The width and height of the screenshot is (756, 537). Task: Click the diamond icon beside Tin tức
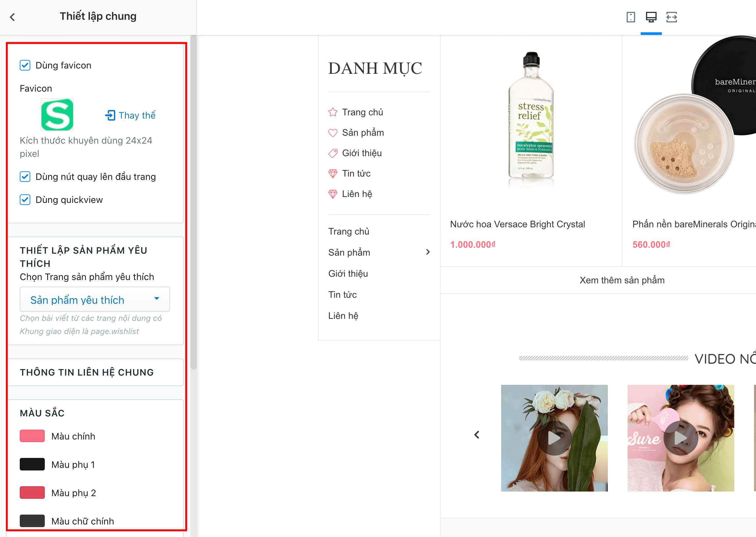point(333,174)
